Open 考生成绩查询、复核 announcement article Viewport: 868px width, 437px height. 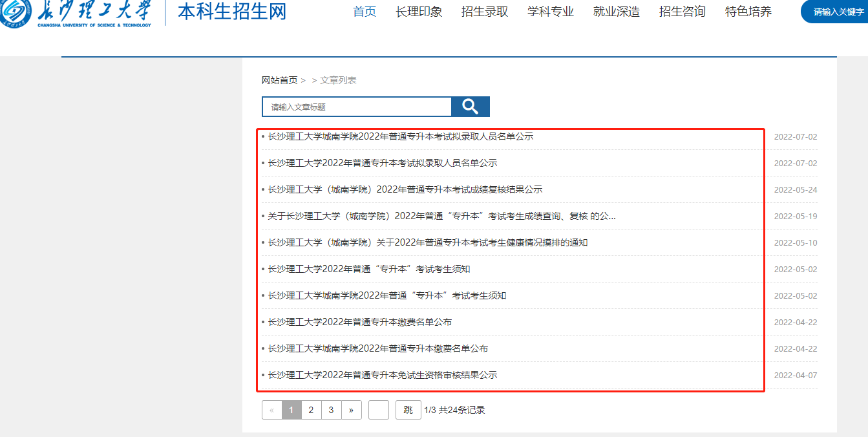coord(442,216)
